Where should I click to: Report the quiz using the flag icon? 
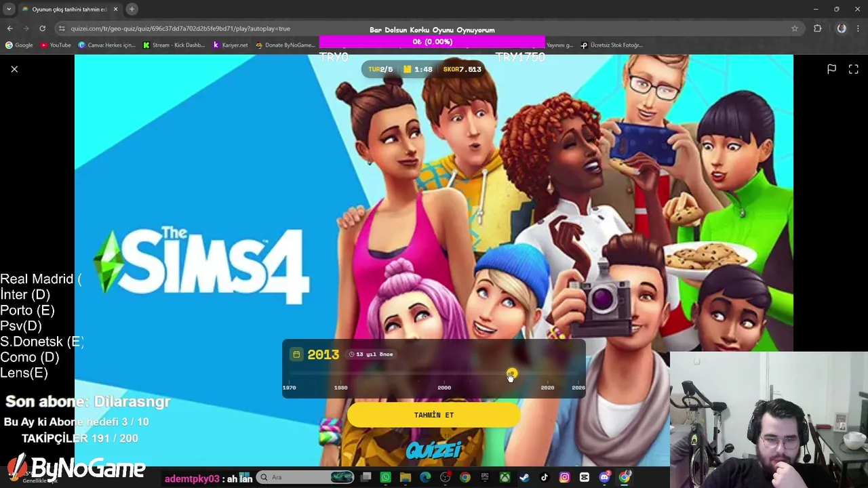pos(831,69)
